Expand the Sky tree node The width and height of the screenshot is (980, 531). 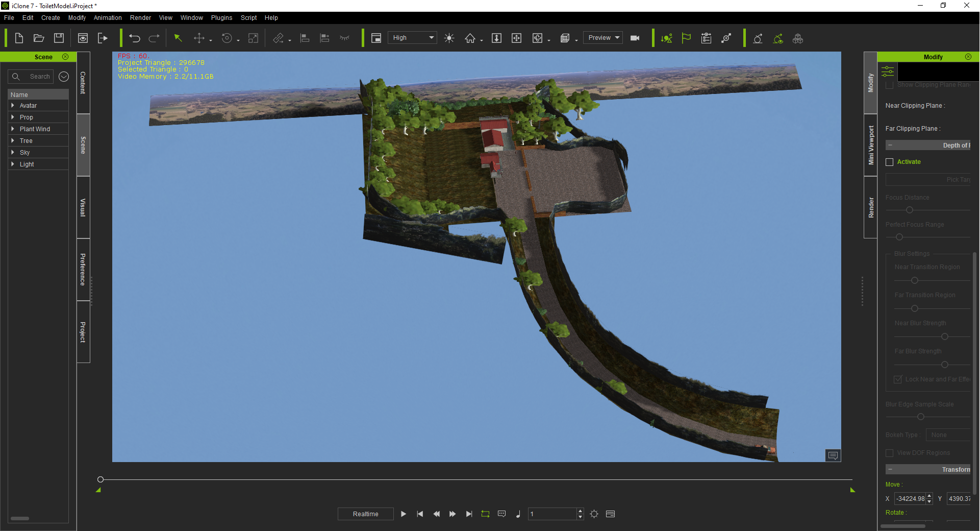(x=13, y=153)
